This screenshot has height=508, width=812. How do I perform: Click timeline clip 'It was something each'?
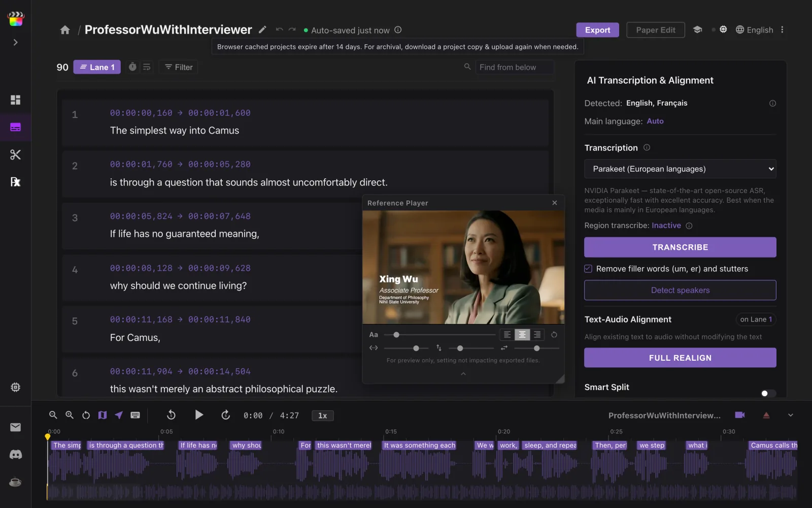click(x=420, y=445)
